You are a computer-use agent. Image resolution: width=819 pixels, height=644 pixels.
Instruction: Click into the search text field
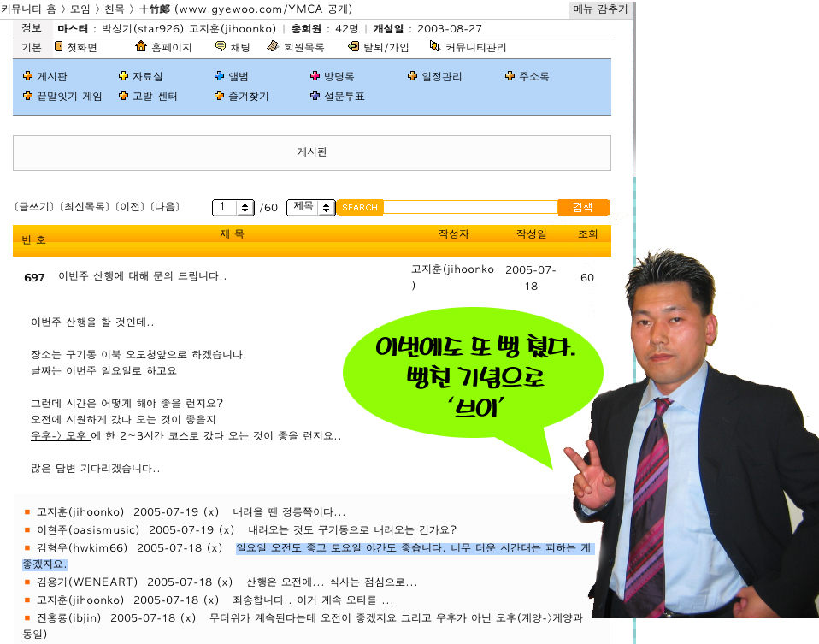(x=470, y=208)
